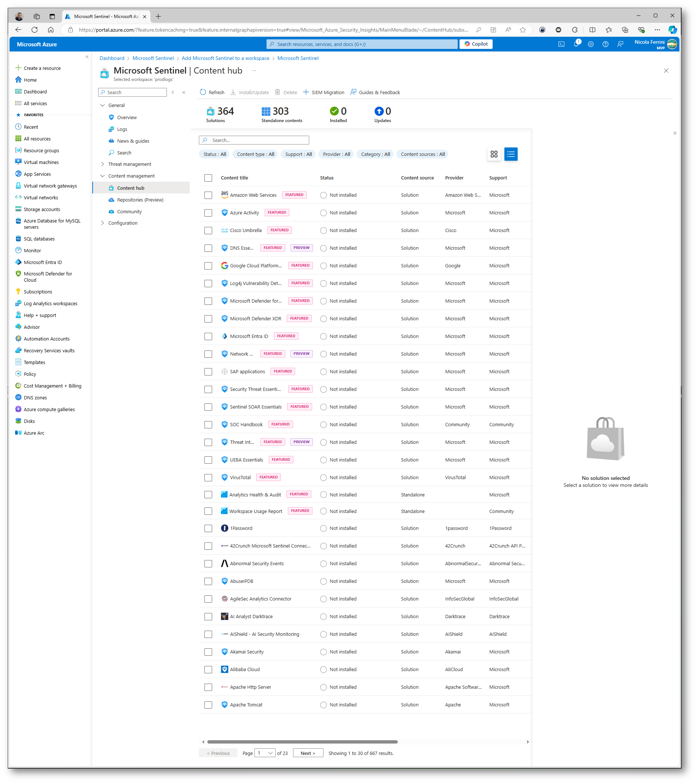Check Cisco Umbrella row checkbox

[208, 230]
